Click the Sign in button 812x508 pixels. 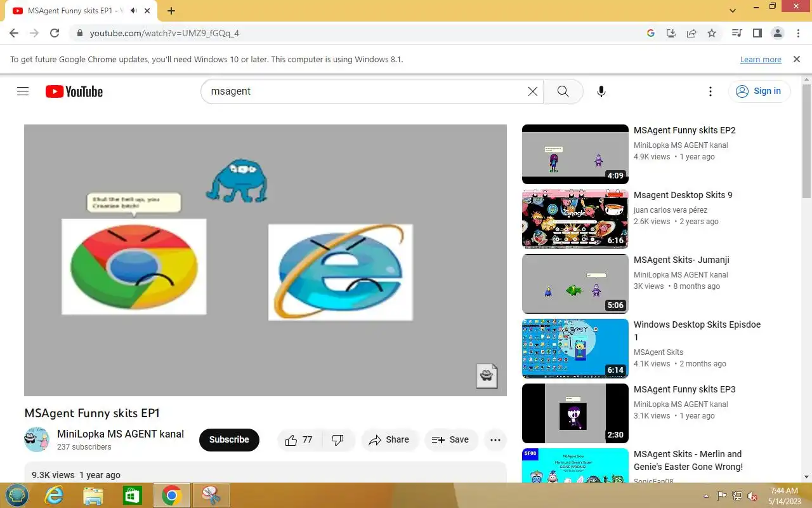[x=759, y=91]
